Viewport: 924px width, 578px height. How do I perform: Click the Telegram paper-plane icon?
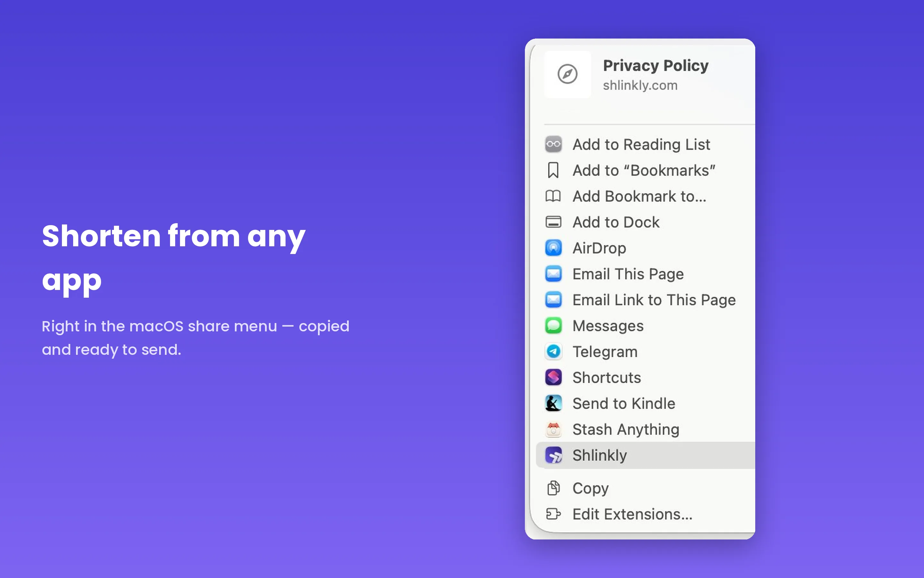[x=553, y=352]
